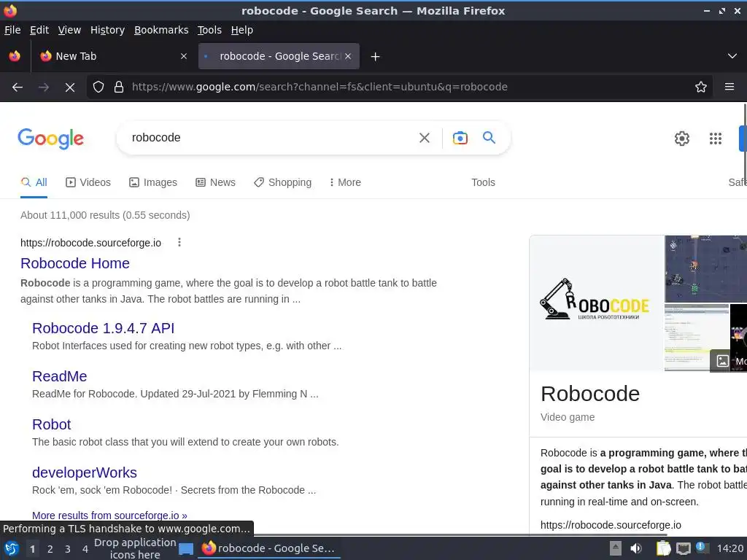Open the Edit menu
The width and height of the screenshot is (747, 560).
coord(39,30)
